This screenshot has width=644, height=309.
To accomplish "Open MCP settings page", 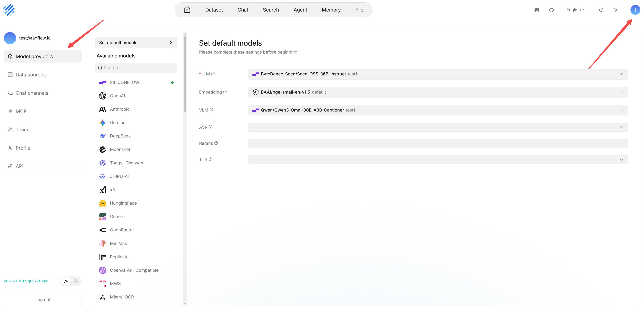I will 43,111.
